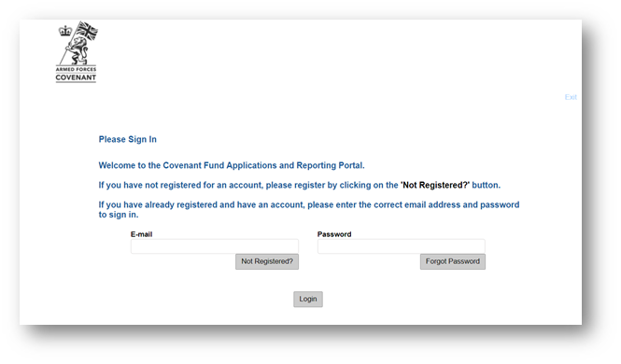Focus the Password input field
The width and height of the screenshot is (621, 364).
click(x=402, y=246)
